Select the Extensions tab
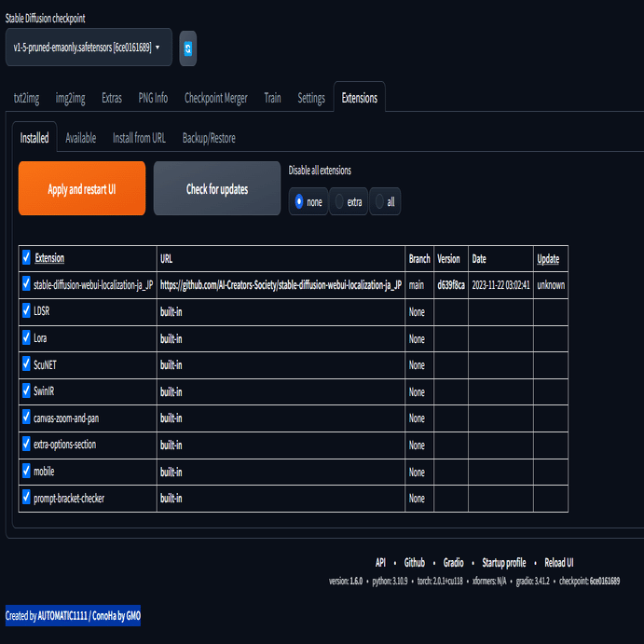The width and height of the screenshot is (644, 644). [360, 98]
